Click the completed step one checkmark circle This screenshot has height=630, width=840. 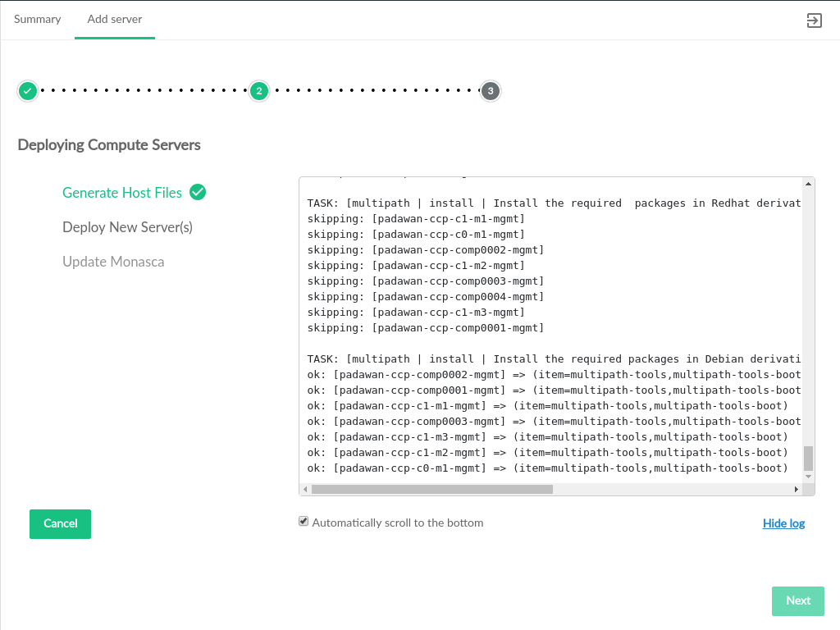tap(28, 90)
